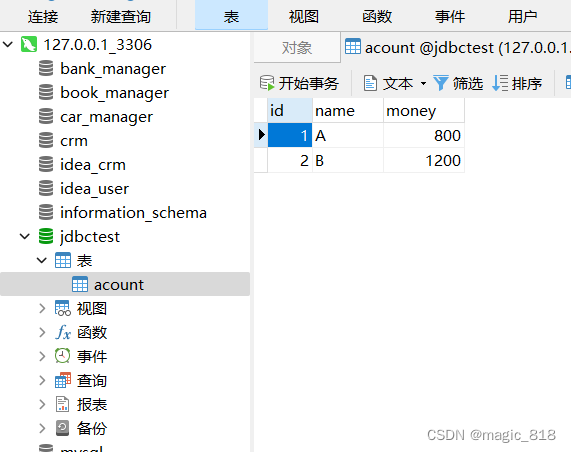Click the 排序 sort icon

click(500, 83)
